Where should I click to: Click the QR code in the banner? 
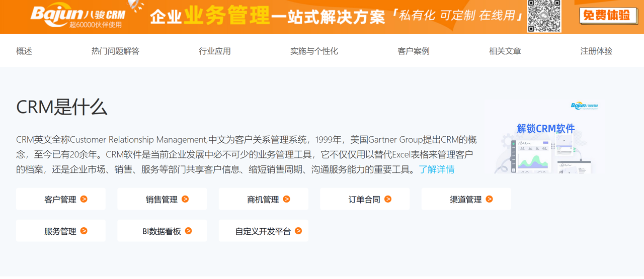pos(544,16)
